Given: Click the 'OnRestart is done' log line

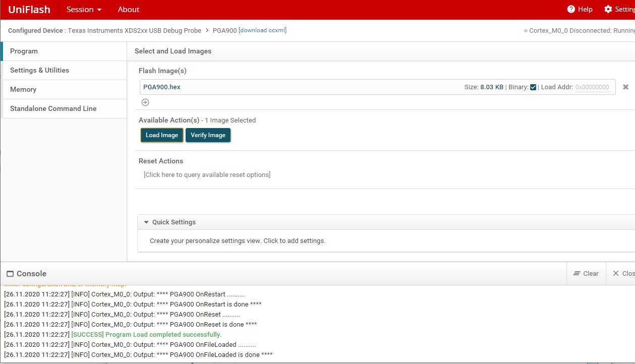Looking at the screenshot, I should [x=133, y=305].
